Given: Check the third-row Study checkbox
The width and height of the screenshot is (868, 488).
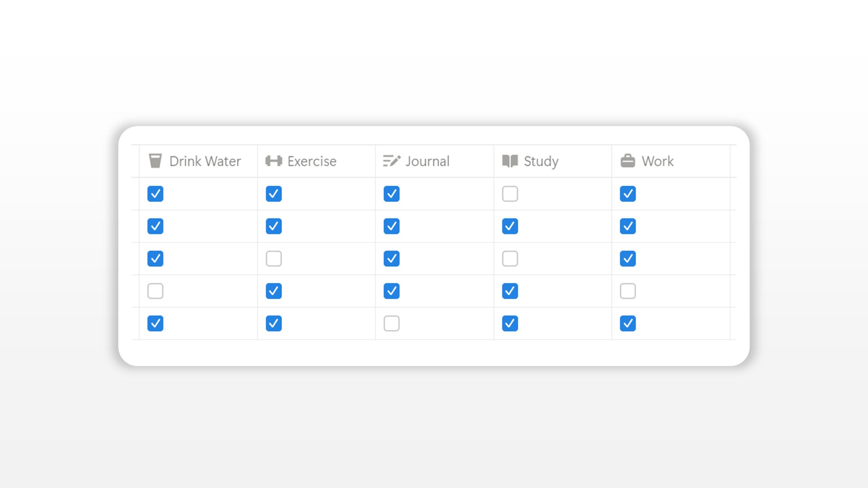Looking at the screenshot, I should 510,259.
